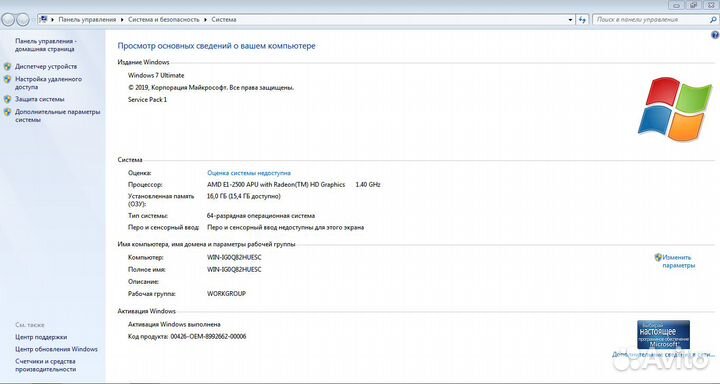The width and height of the screenshot is (720, 384).
Task: Open Счетчики и средства производительности link
Action: tap(45, 365)
